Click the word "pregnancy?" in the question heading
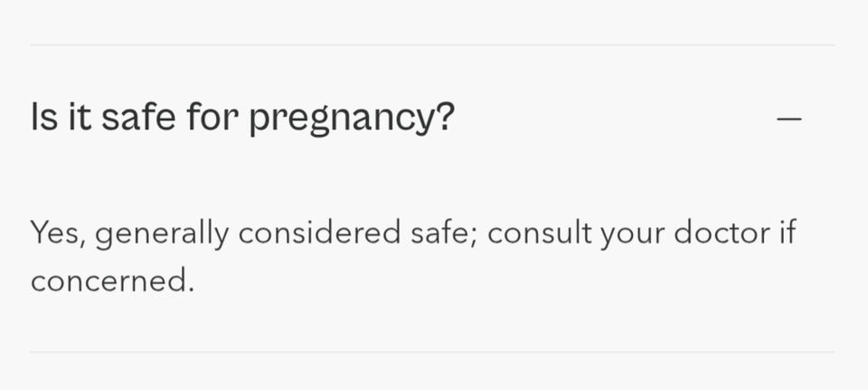The height and width of the screenshot is (390, 868). pyautogui.click(x=351, y=120)
